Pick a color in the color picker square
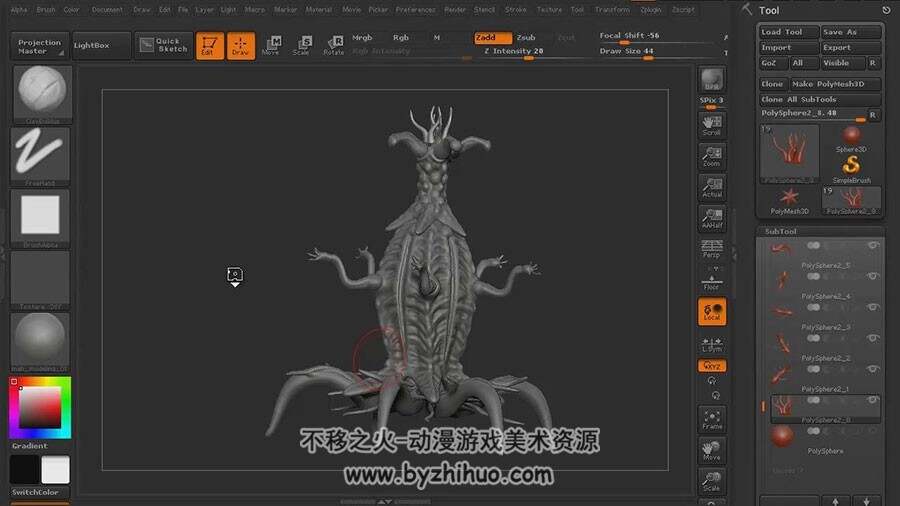The image size is (900, 506). [40, 407]
